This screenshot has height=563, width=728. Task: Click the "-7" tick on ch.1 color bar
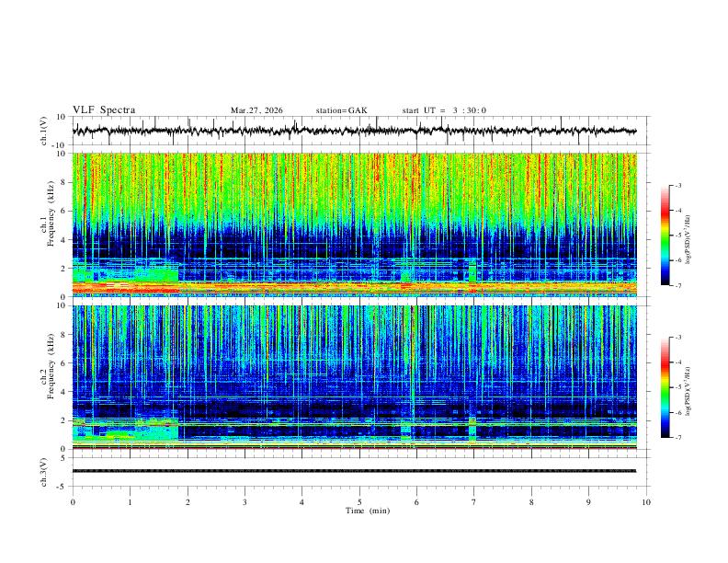tap(678, 285)
